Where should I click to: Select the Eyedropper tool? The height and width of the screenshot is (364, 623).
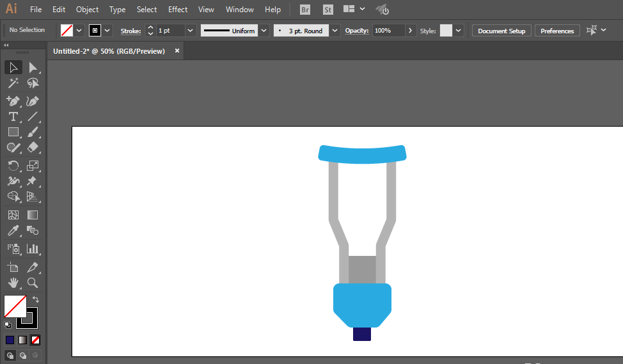pos(13,231)
